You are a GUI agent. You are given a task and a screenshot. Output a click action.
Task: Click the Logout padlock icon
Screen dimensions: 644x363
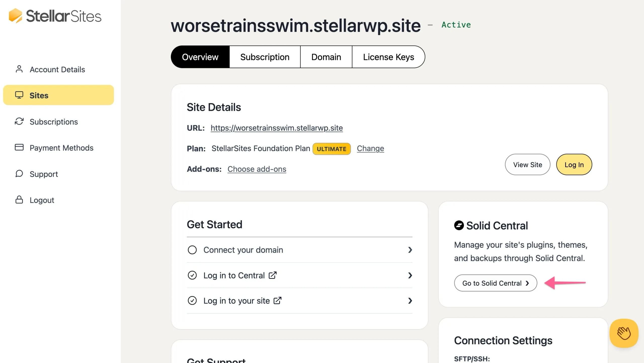19,200
